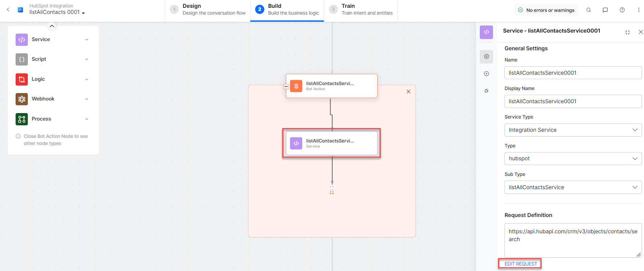
Task: Open the Sub Type dropdown
Action: (573, 187)
